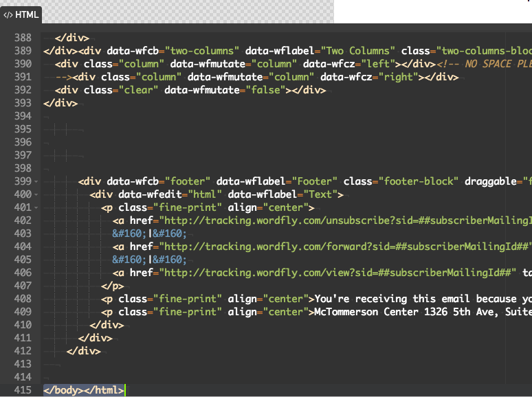532x397 pixels.
Task: Select line number 415 in the gutter
Action: point(23,390)
